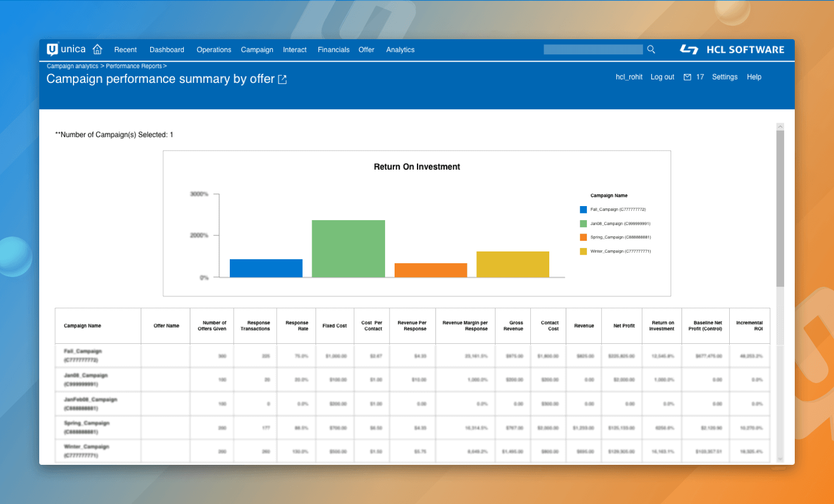Image resolution: width=834 pixels, height=504 pixels.
Task: Toggle Fall_Campaign series in the ROI legend
Action: click(x=583, y=209)
